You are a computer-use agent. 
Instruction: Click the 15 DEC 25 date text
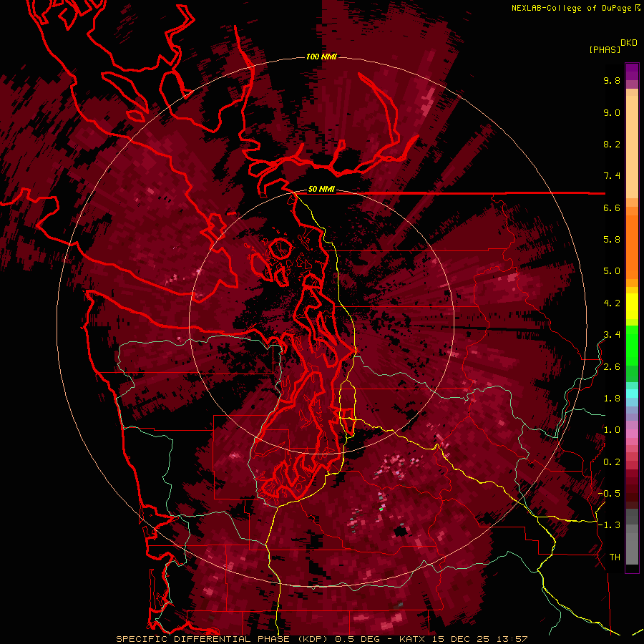pos(461,639)
